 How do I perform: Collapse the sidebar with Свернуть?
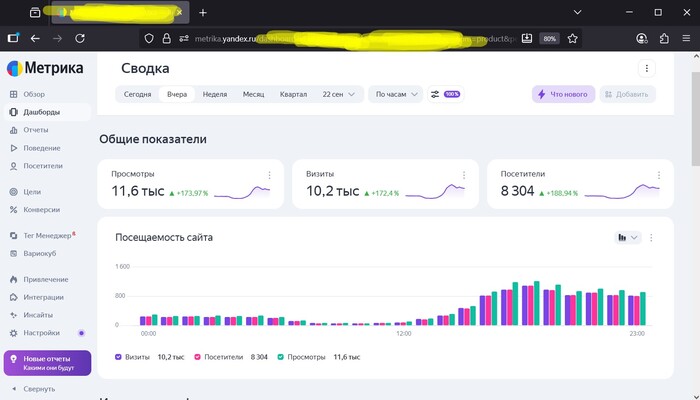(40, 388)
